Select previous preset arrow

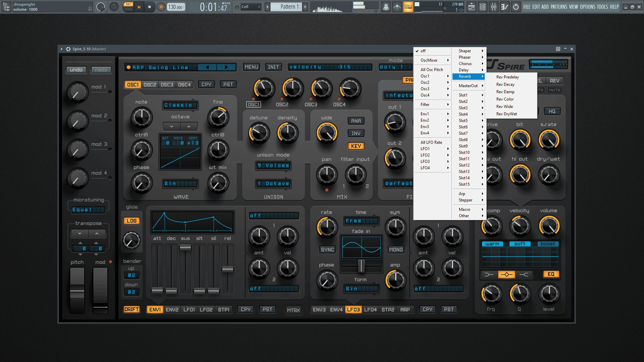[x=207, y=67]
